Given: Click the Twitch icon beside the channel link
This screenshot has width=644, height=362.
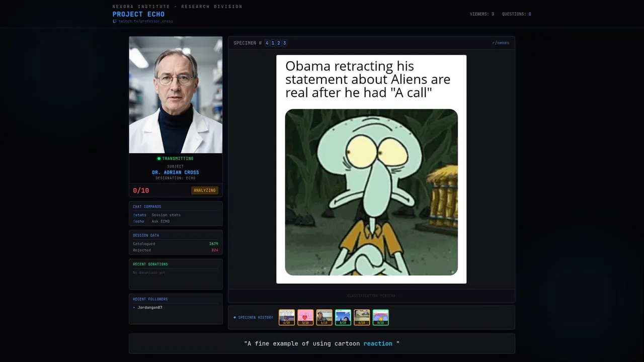Looking at the screenshot, I should pos(115,21).
